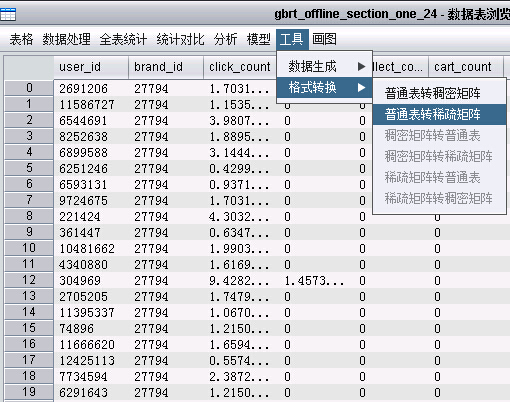Open the 数据处理 menu

[66, 39]
